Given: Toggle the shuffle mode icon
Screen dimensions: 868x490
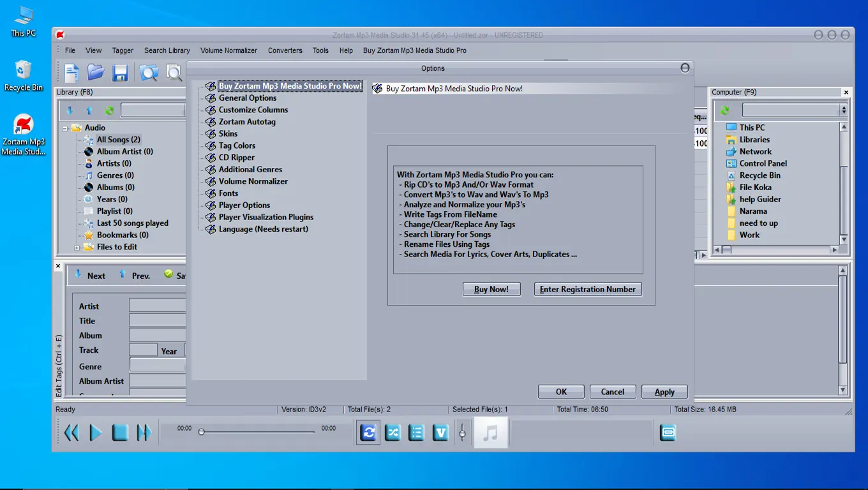Looking at the screenshot, I should coord(393,433).
